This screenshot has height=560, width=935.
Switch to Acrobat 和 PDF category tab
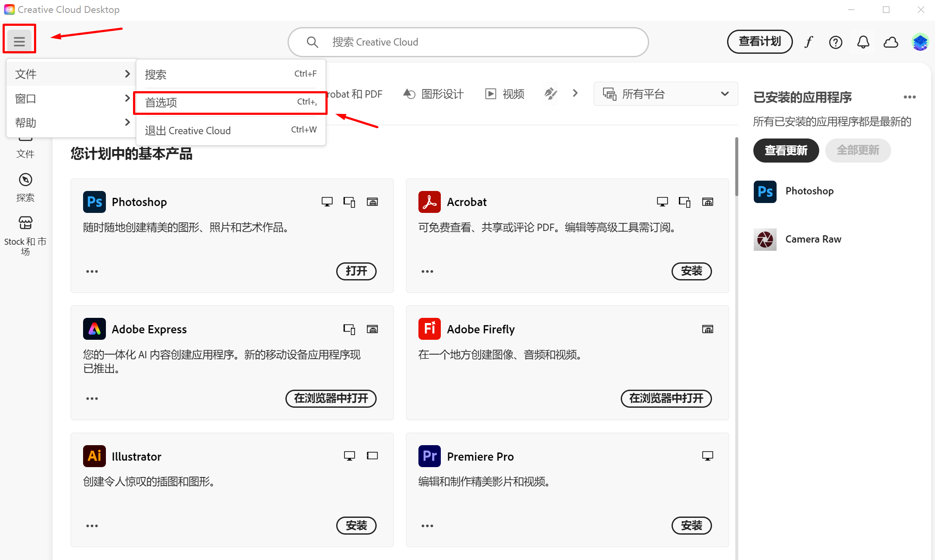[x=355, y=94]
